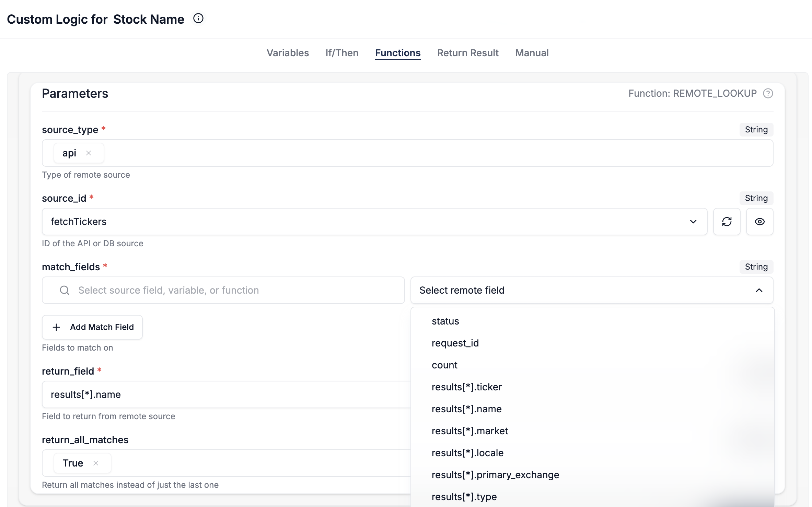Screen dimensions: 812x507
Task: Click inside the source_type input box
Action: (407, 153)
